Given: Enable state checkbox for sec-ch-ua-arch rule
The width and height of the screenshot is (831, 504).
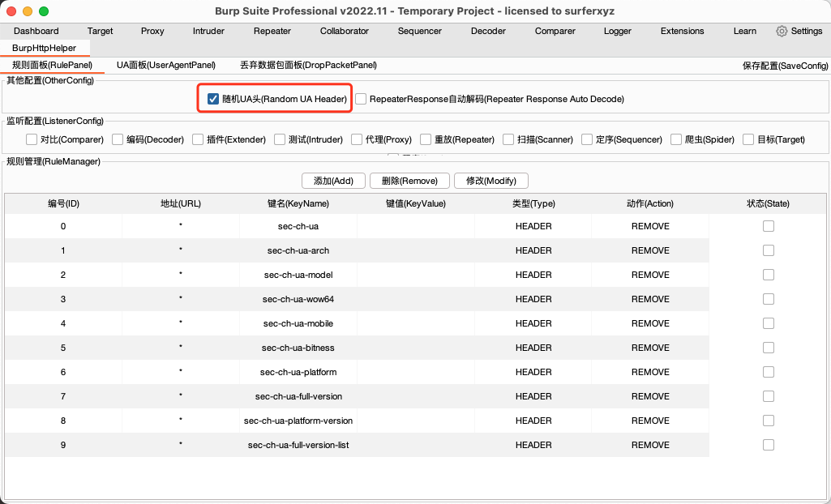Looking at the screenshot, I should (x=769, y=250).
